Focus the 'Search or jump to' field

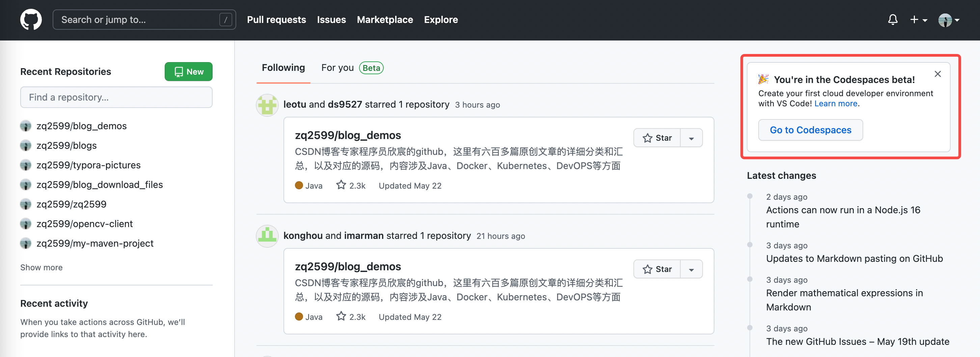(144, 19)
